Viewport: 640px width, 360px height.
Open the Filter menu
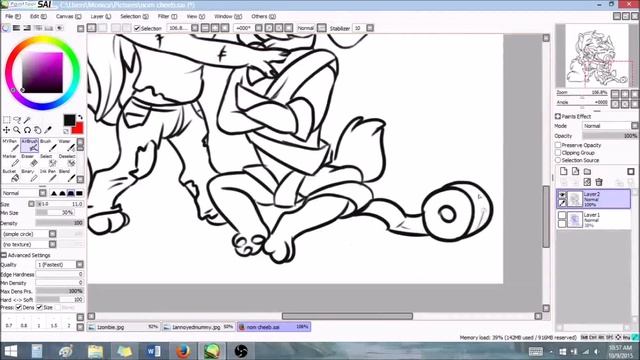167,16
